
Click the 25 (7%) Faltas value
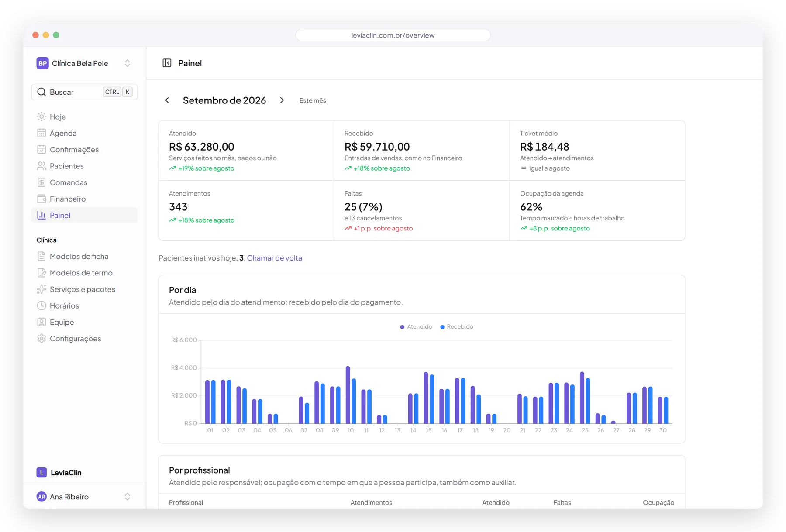click(363, 207)
